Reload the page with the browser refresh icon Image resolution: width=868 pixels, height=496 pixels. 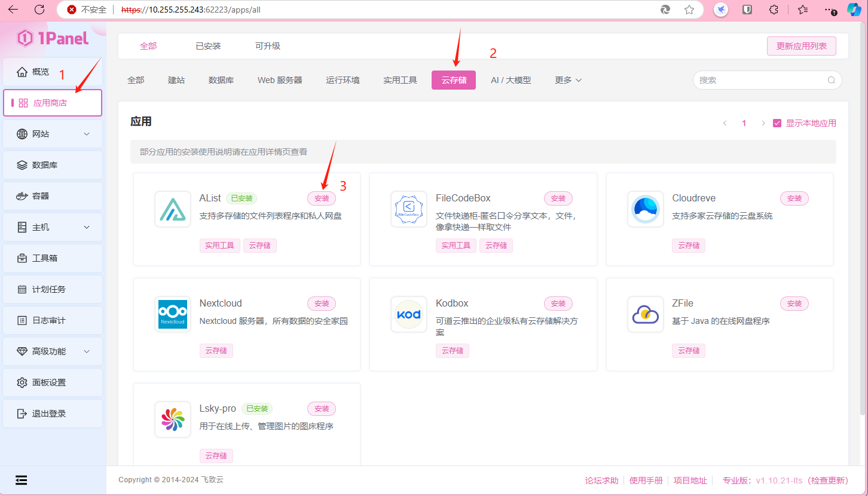coord(39,10)
